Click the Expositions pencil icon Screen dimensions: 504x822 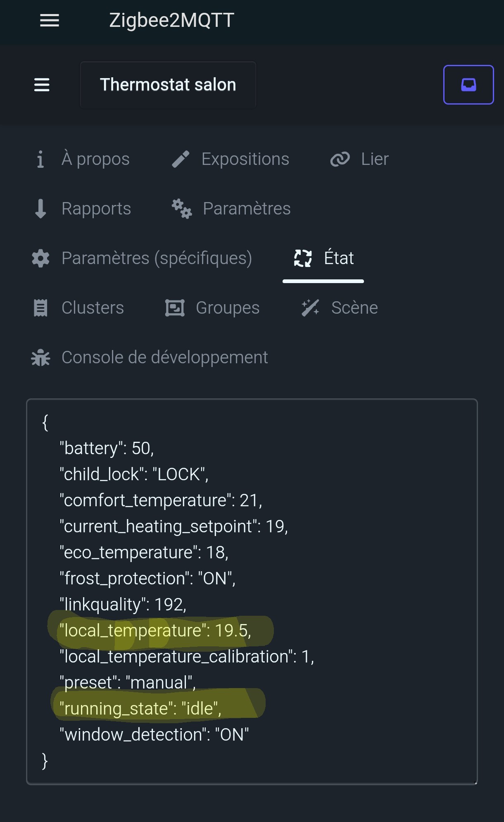point(181,159)
